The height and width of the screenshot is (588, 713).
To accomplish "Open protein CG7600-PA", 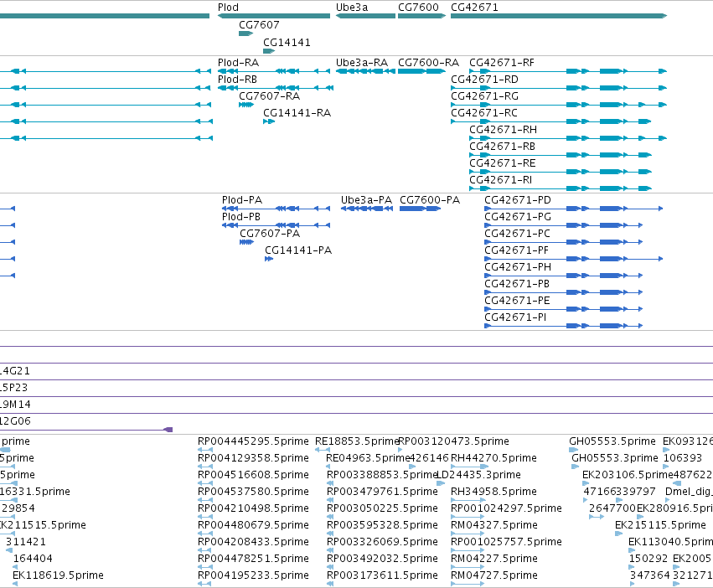I will coord(430,199).
